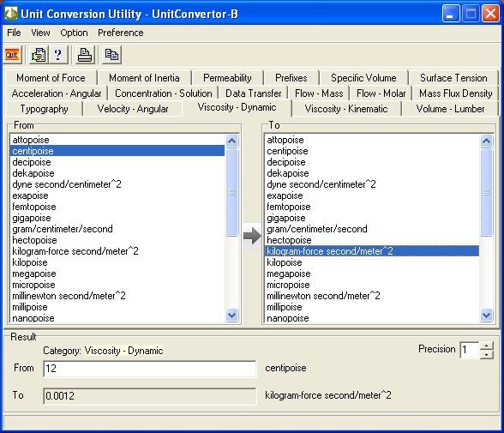Select gram/centimeter/second in To list
The width and height of the screenshot is (504, 433).
coord(372,229)
